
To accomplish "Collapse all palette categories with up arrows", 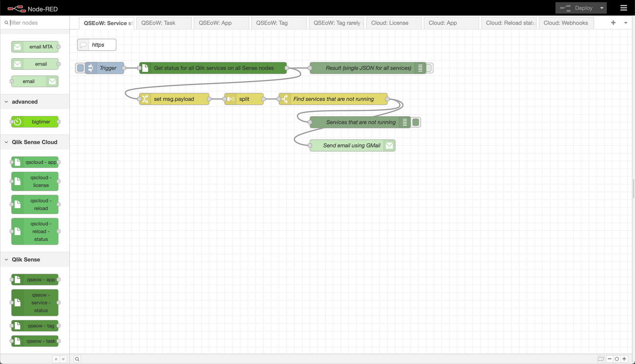I will click(x=56, y=359).
